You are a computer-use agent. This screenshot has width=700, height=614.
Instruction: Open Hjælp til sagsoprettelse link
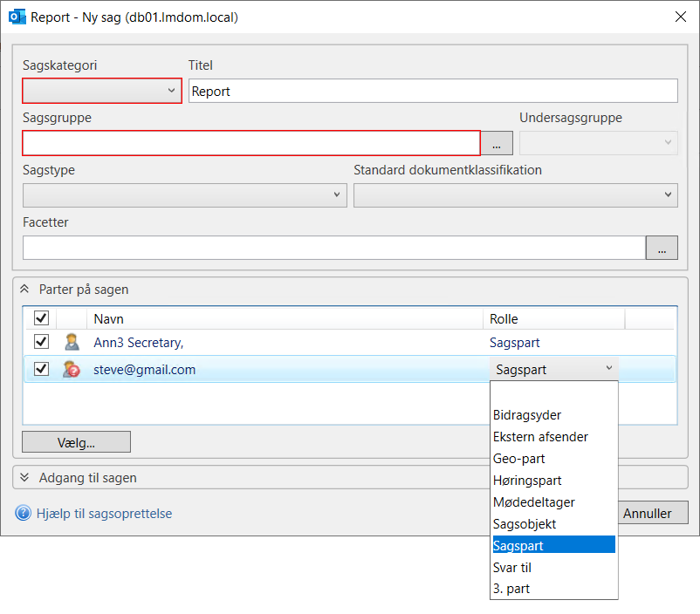pyautogui.click(x=104, y=514)
